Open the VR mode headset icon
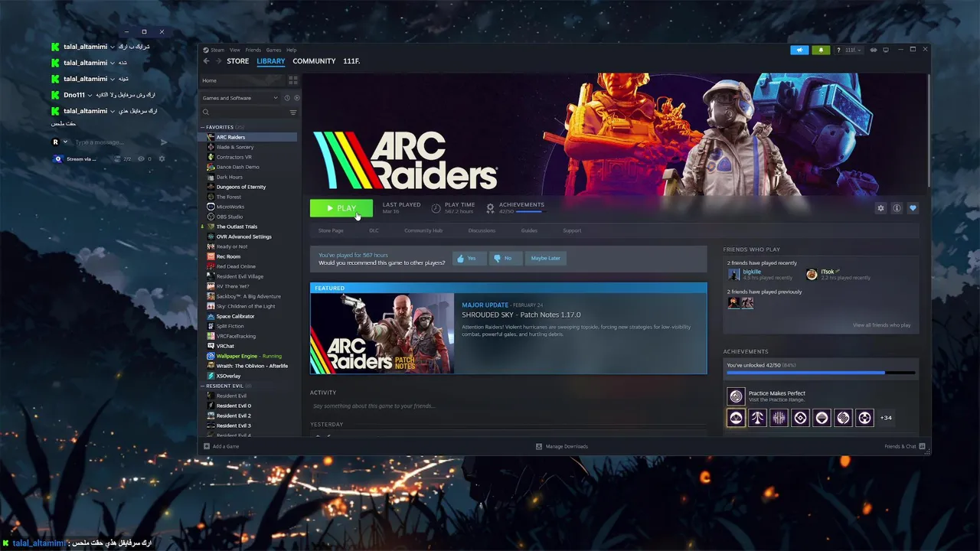Screen dimensions: 980x551 click(874, 50)
